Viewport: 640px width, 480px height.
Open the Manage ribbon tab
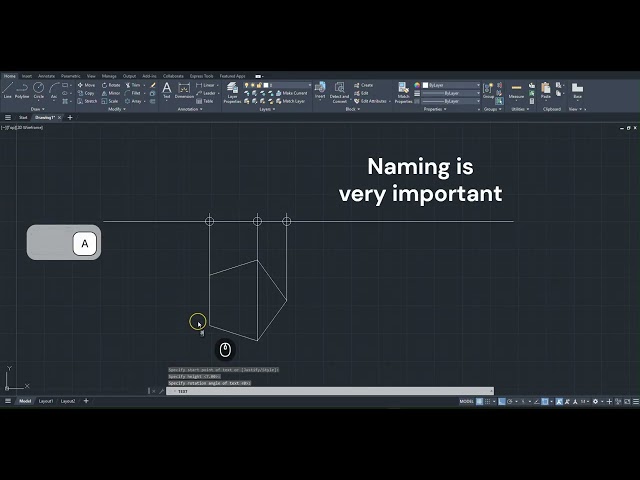click(x=109, y=76)
